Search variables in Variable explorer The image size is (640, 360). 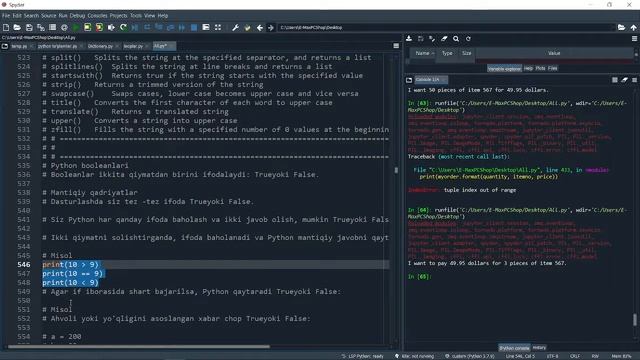point(456,39)
